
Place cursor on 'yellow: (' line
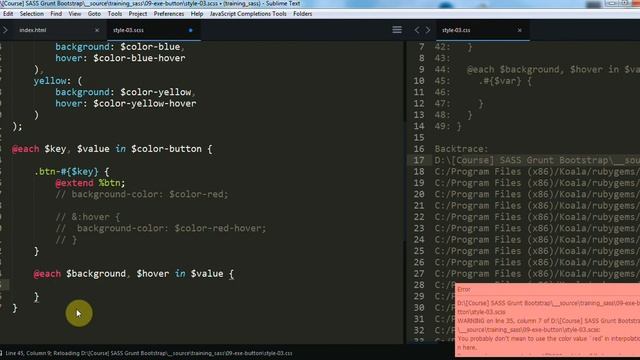(x=58, y=81)
